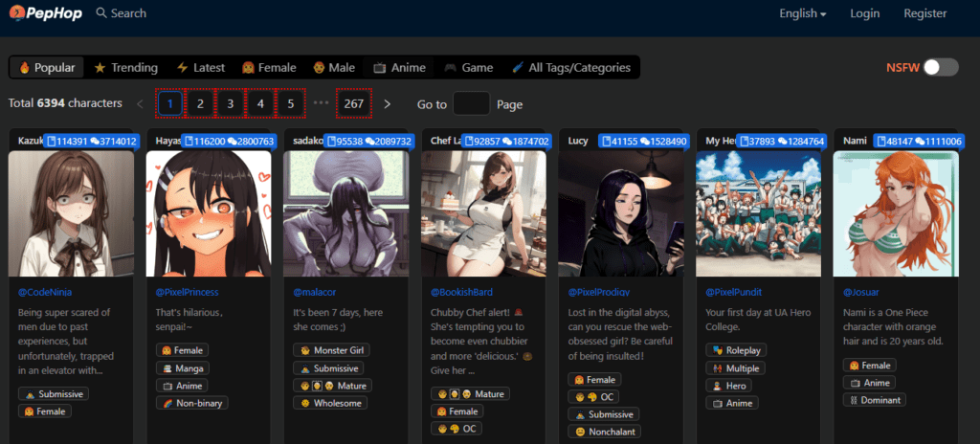The width and height of the screenshot is (980, 444).
Task: Go to page 2
Action: 200,103
